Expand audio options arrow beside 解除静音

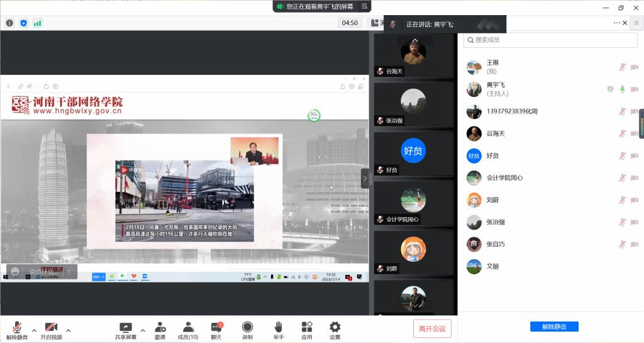[x=34, y=330]
